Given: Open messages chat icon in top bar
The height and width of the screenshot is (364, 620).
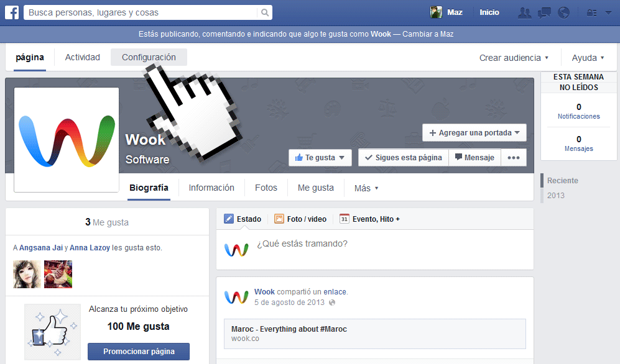Looking at the screenshot, I should (x=545, y=12).
